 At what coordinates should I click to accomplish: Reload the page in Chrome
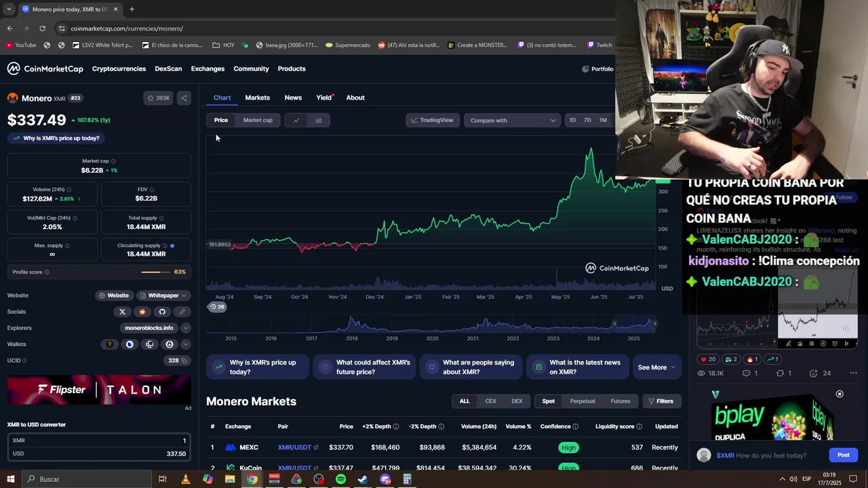tap(42, 28)
